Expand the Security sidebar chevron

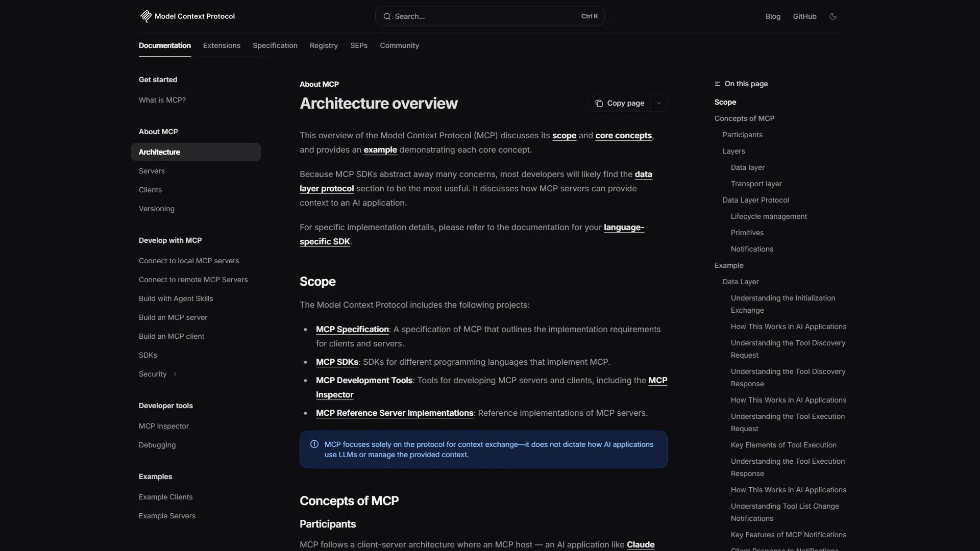point(175,374)
